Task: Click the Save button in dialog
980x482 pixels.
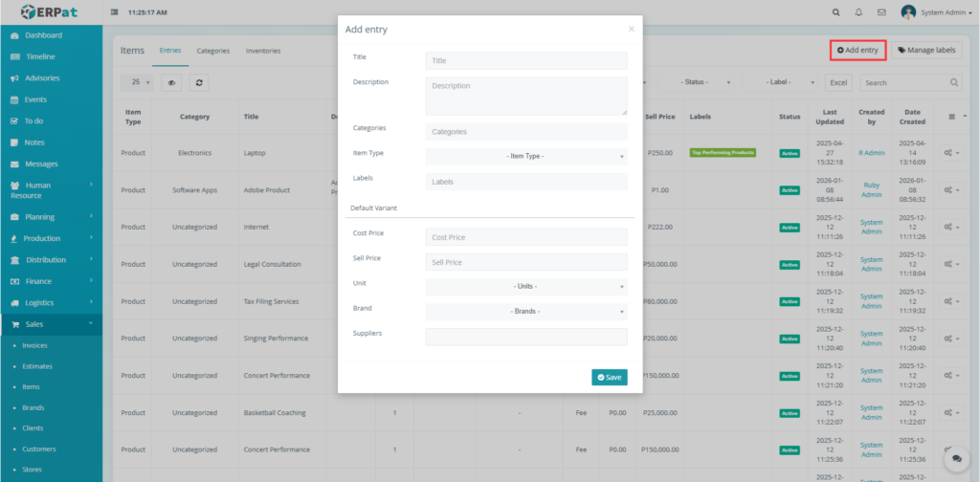Action: pyautogui.click(x=610, y=377)
